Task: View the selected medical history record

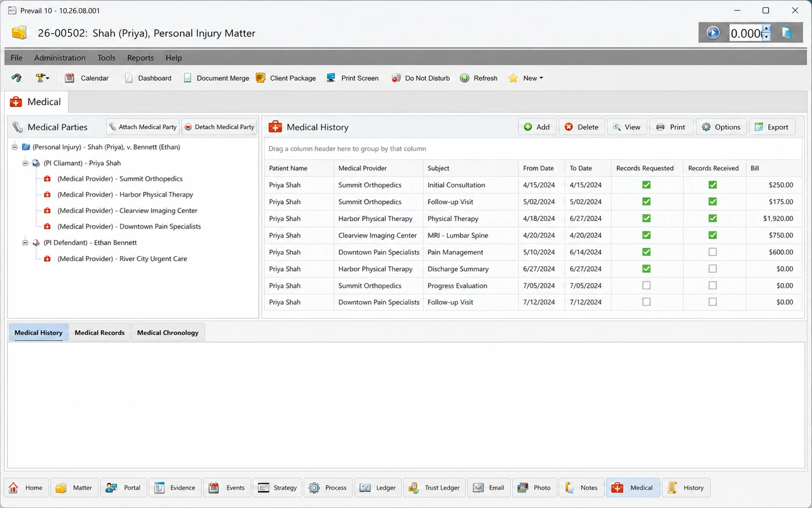Action: pos(627,127)
